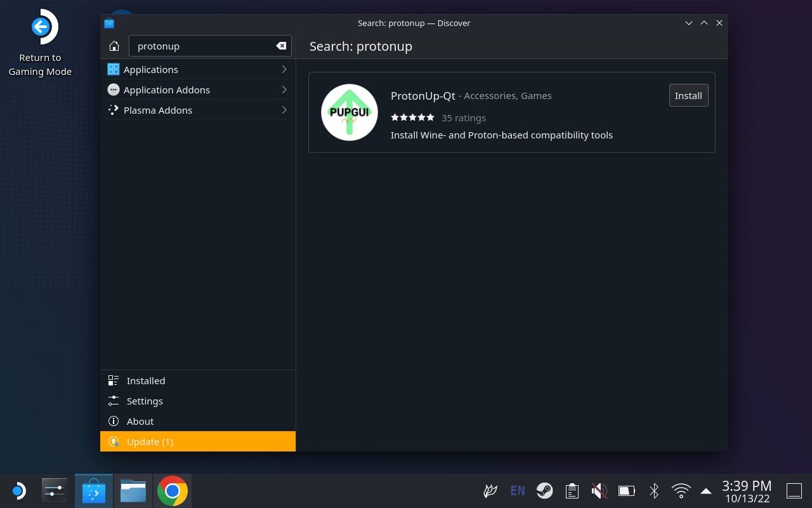Open the clipboard tray icon
Image resolution: width=812 pixels, height=508 pixels.
pyautogui.click(x=572, y=491)
